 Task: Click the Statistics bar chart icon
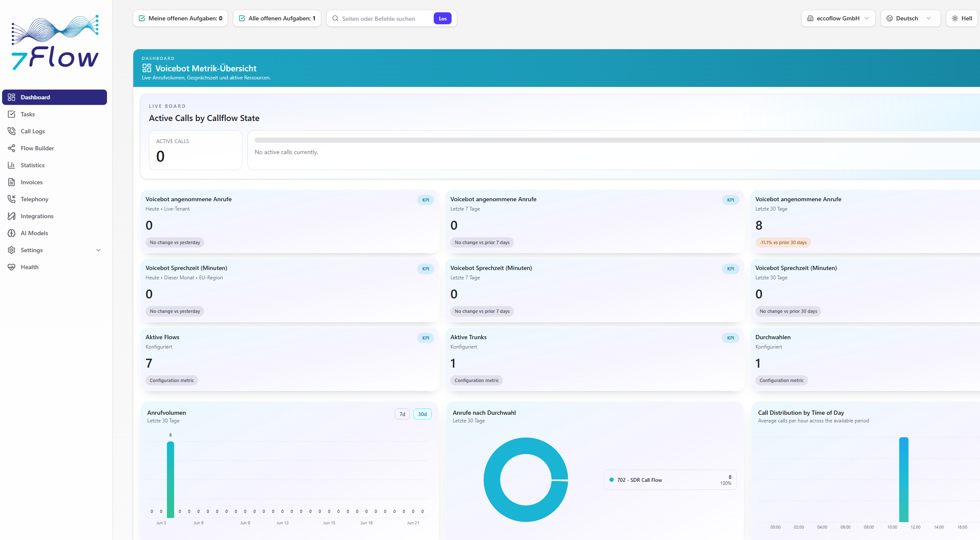(11, 165)
